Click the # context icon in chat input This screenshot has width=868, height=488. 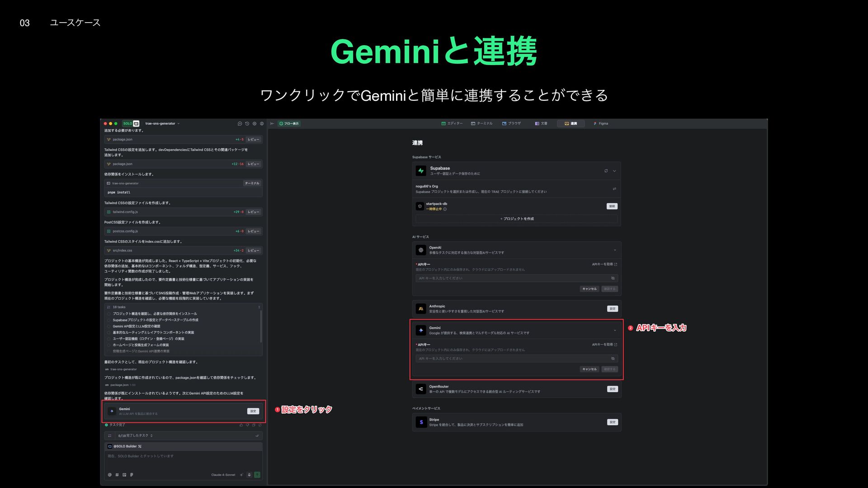coord(117,475)
